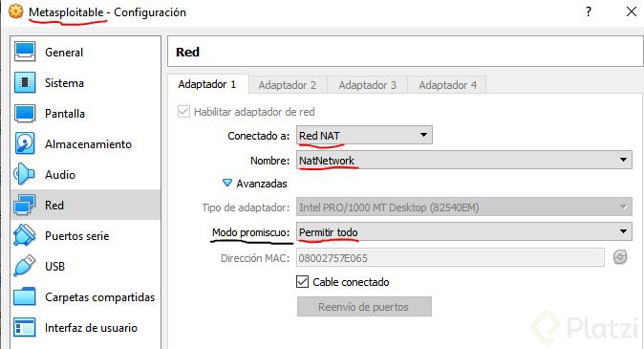The width and height of the screenshot is (644, 349).
Task: Select the Sistema chip icon
Action: 25,82
